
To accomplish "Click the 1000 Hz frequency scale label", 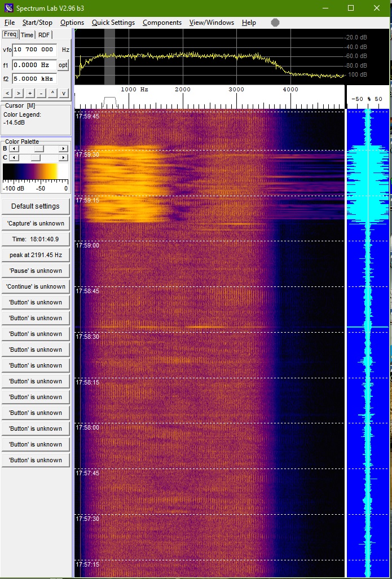I will (134, 90).
